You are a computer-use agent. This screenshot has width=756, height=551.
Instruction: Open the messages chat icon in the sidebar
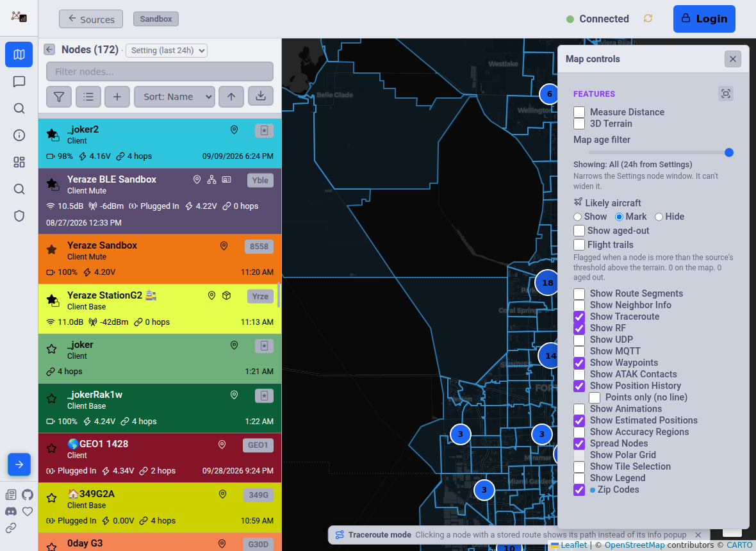coord(19,81)
